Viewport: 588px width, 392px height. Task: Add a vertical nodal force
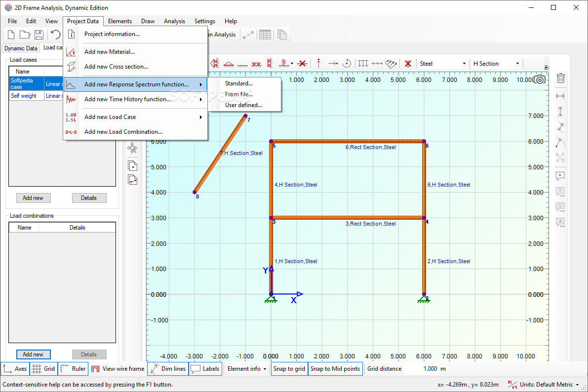(319, 63)
